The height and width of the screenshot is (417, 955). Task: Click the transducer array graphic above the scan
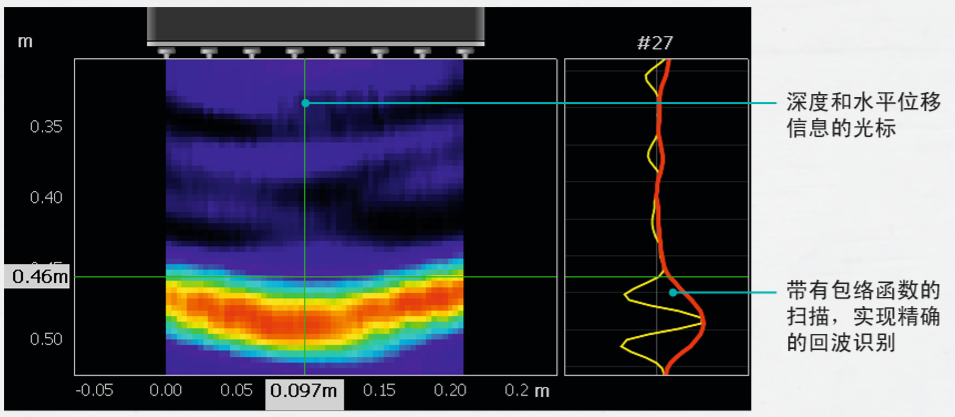pyautogui.click(x=316, y=25)
